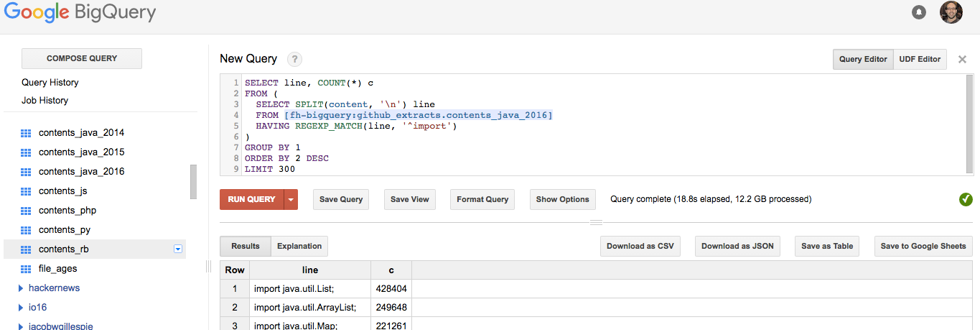
Task: Close the New Query editor panel
Action: point(962,60)
